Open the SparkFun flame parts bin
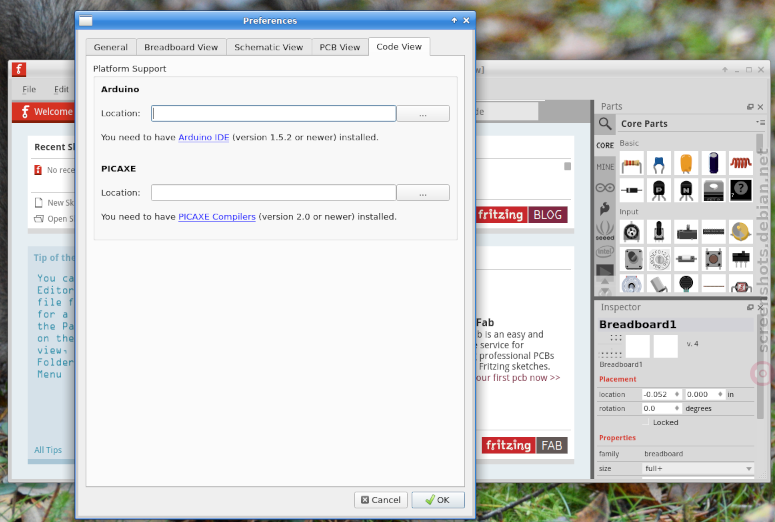 [x=605, y=209]
